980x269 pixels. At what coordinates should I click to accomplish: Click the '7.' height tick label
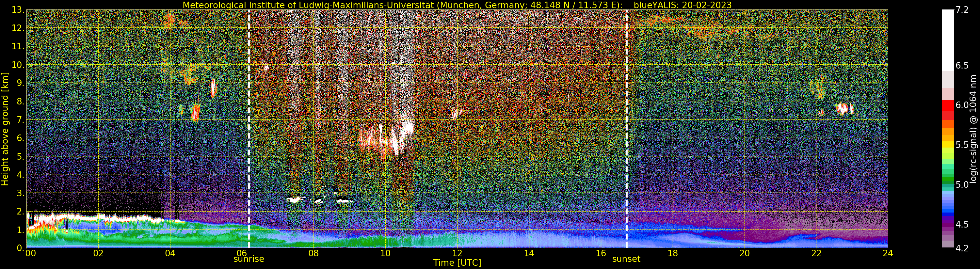pos(21,119)
